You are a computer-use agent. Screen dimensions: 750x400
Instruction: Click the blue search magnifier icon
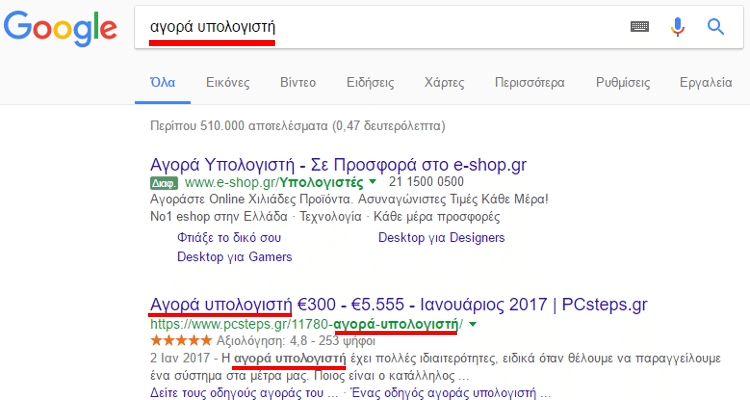[x=716, y=27]
